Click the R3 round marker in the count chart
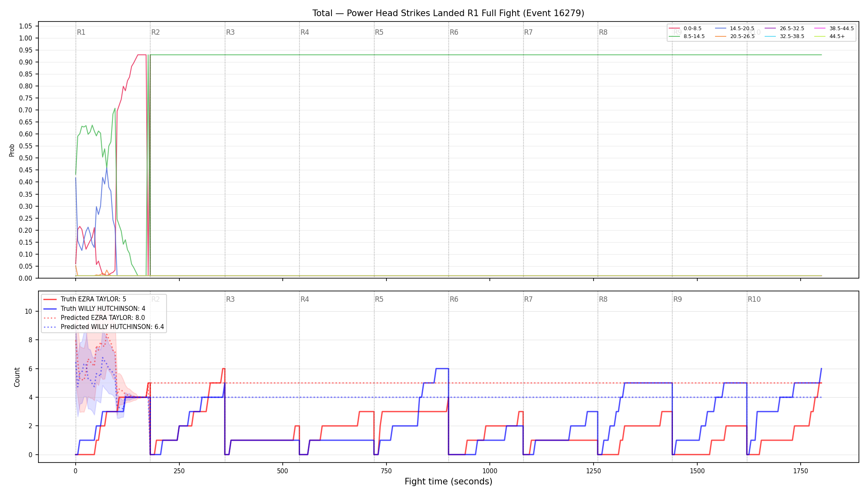The height and width of the screenshot is (496, 868). click(x=230, y=299)
